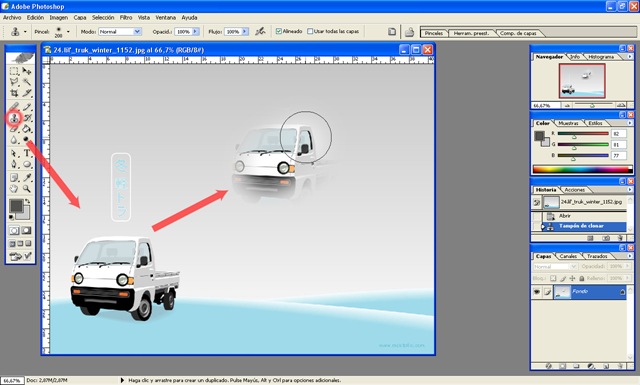This screenshot has height=385, width=640.
Task: Reset default foreground and background colors
Action: tap(12, 217)
